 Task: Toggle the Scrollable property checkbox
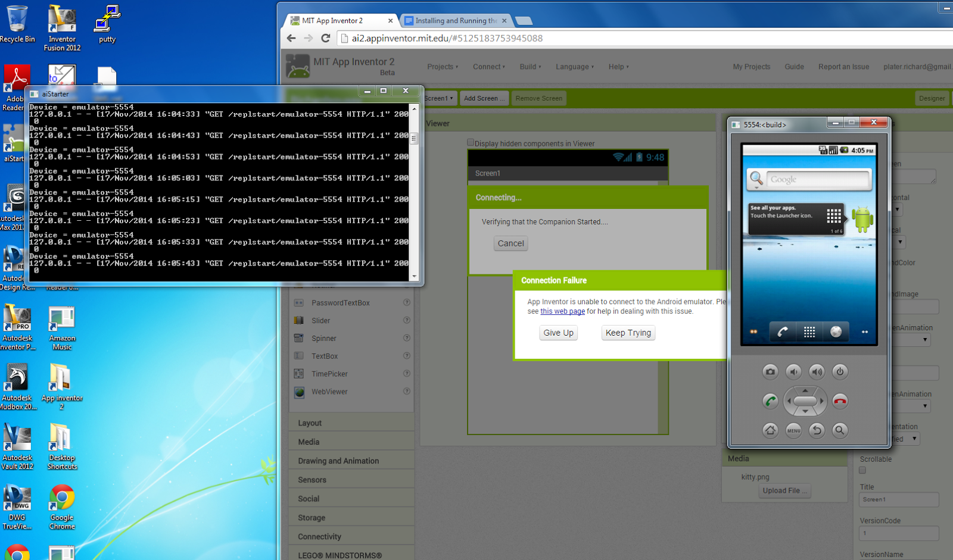[862, 471]
